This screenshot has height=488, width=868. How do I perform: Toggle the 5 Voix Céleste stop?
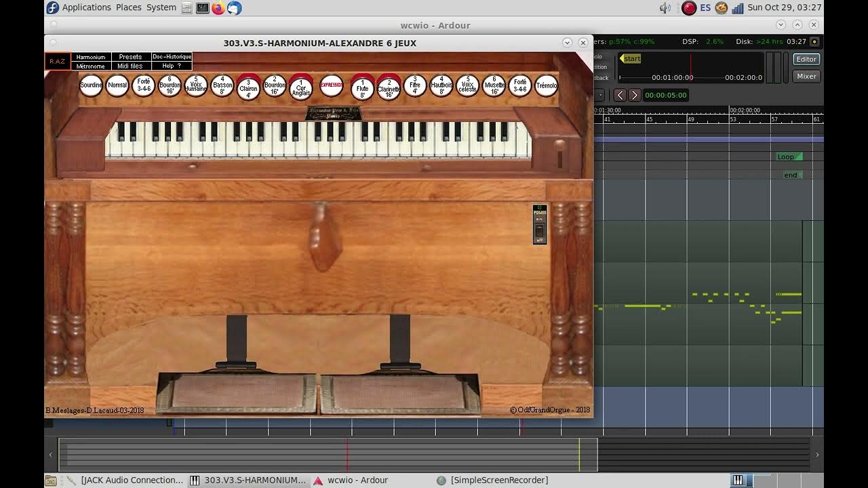click(467, 85)
